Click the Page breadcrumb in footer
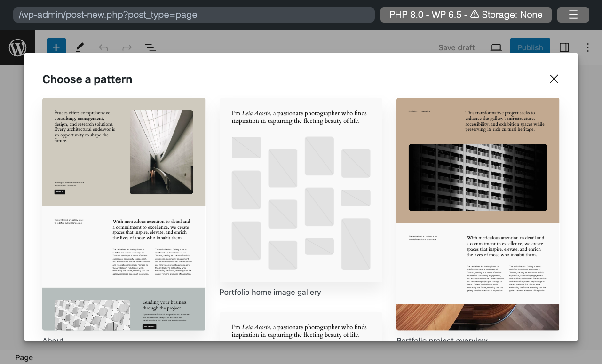This screenshot has width=602, height=364. pos(24,357)
